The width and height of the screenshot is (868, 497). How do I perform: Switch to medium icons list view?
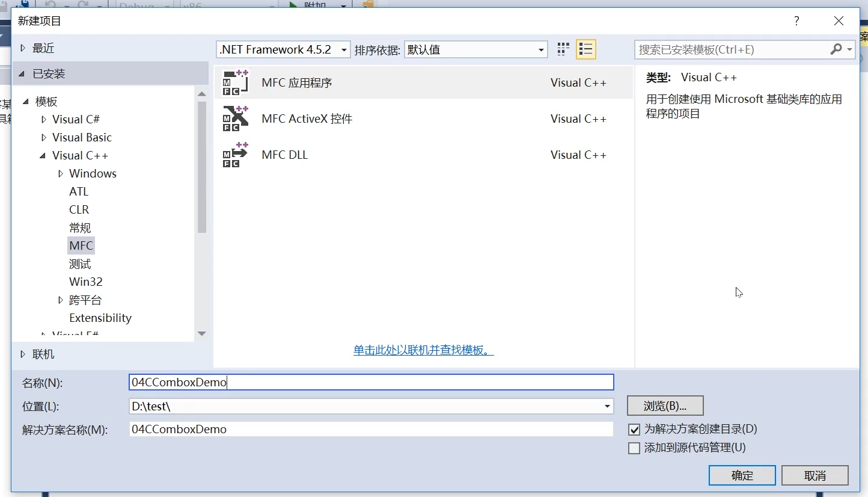pyautogui.click(x=585, y=49)
